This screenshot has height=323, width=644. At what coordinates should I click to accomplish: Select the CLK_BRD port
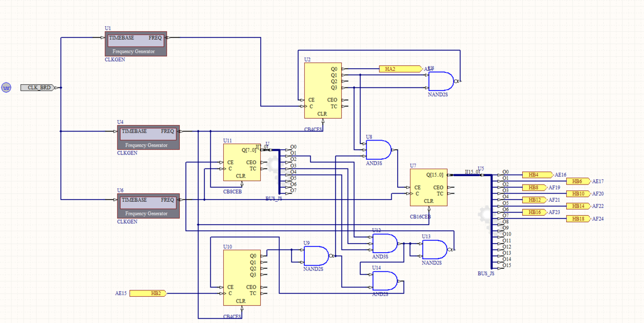point(39,87)
